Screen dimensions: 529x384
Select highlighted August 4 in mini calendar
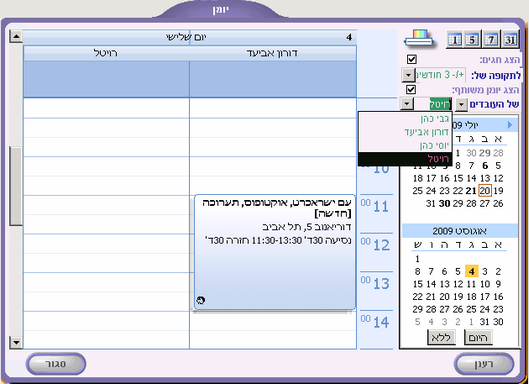tap(472, 271)
